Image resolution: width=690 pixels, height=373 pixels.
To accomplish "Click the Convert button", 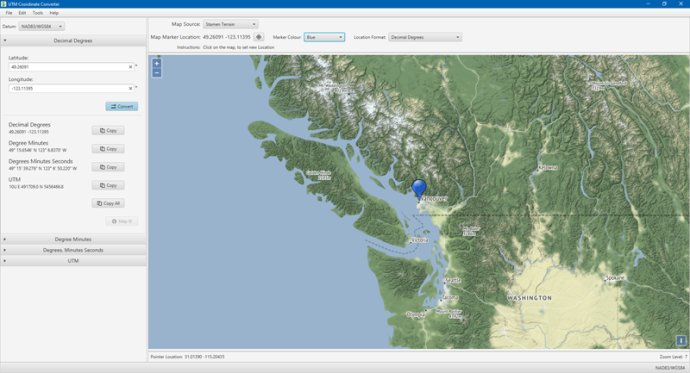I will (x=122, y=106).
